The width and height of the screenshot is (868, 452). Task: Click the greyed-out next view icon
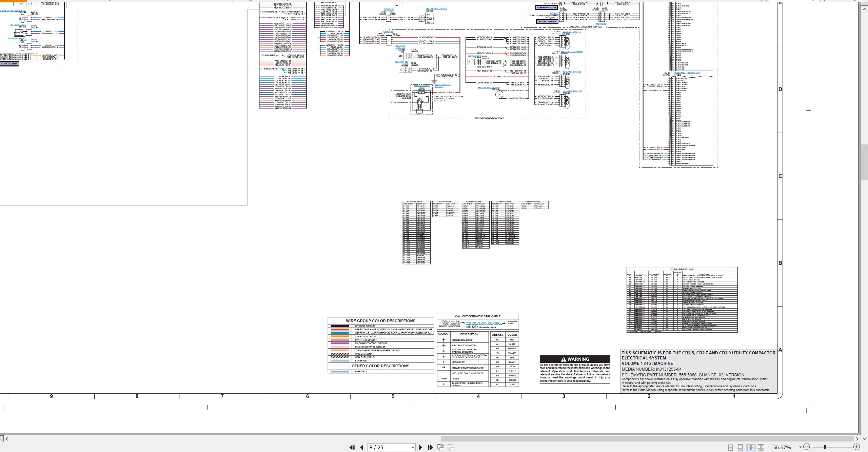[451, 447]
